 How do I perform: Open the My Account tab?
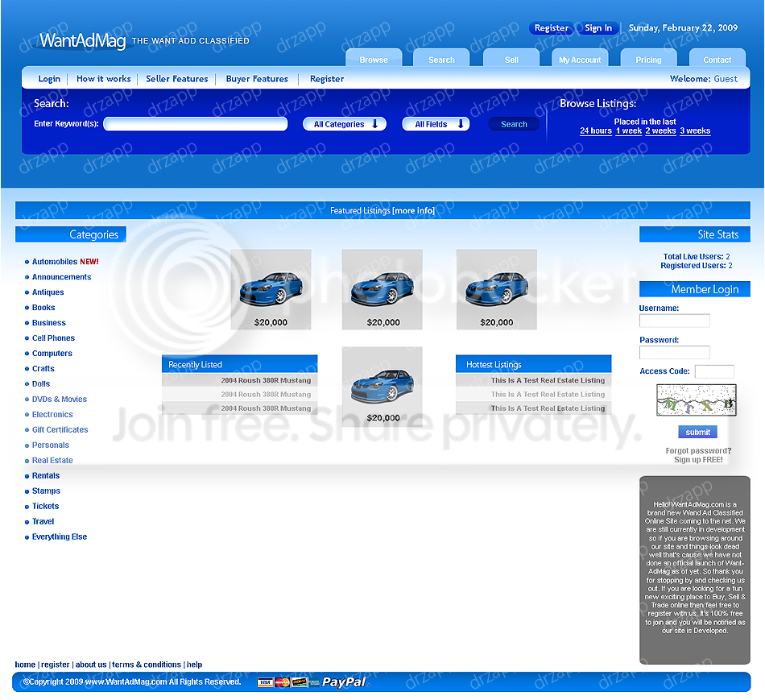coord(580,58)
